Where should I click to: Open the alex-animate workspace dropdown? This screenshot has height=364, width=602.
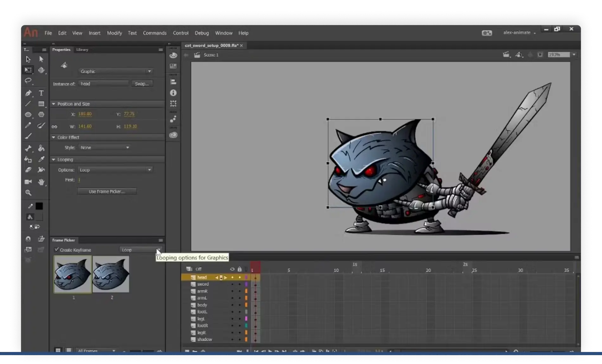520,33
